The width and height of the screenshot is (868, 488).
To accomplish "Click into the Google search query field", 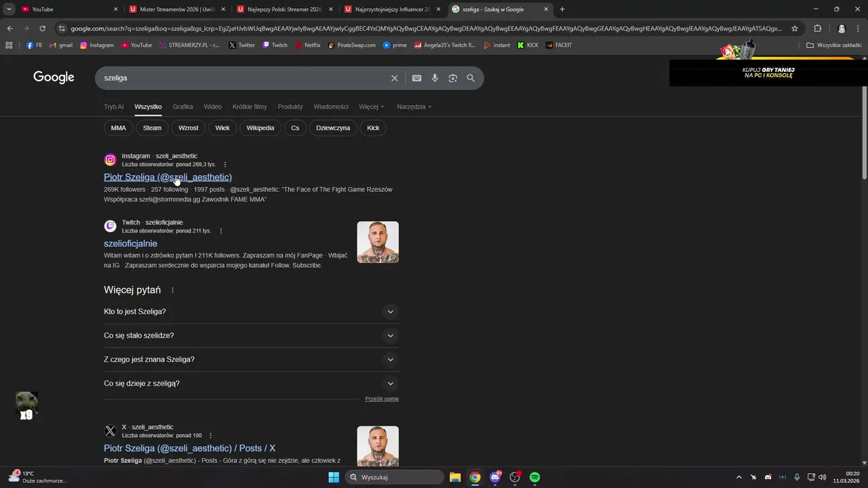I will point(244,78).
